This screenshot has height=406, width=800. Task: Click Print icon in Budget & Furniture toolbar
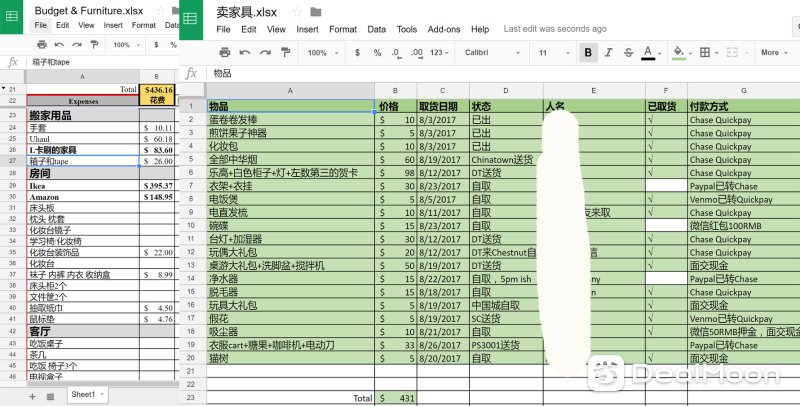coord(42,45)
